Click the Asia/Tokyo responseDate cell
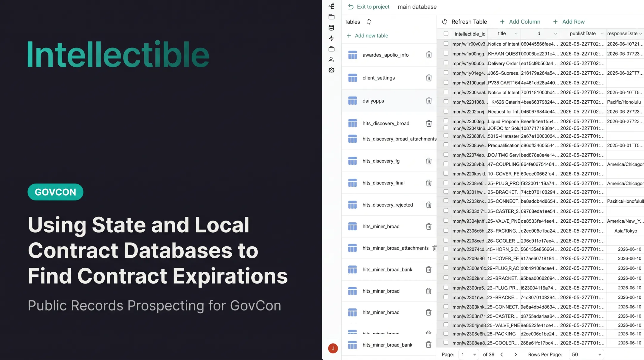Image resolution: width=644 pixels, height=360 pixels. click(626, 231)
